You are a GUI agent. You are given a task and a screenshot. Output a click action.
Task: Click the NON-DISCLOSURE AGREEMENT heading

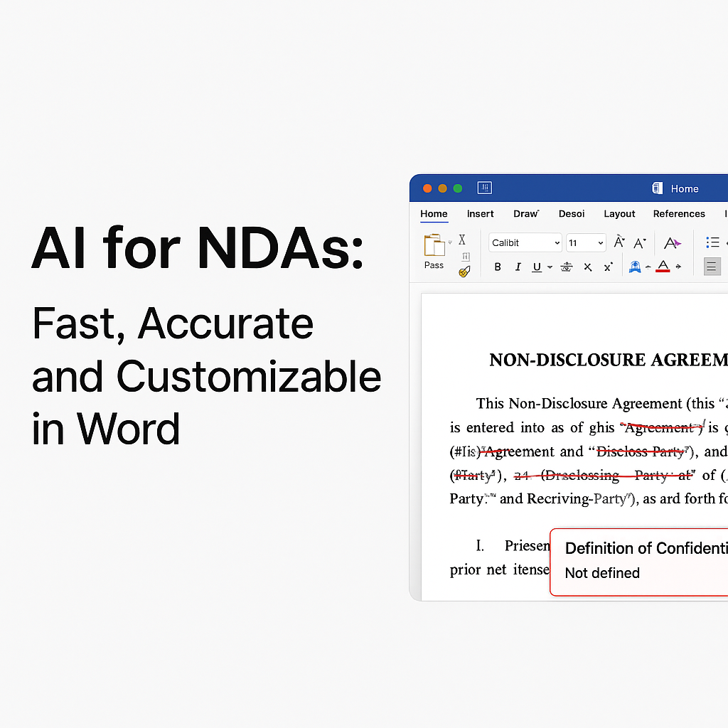pyautogui.click(x=609, y=360)
